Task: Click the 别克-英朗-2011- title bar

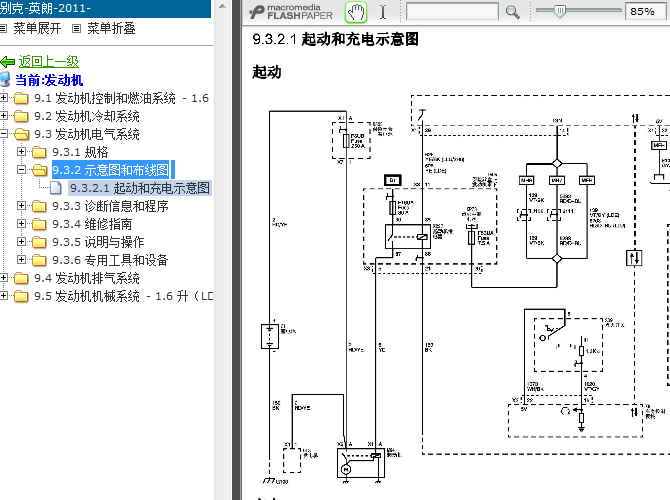Action: point(105,8)
